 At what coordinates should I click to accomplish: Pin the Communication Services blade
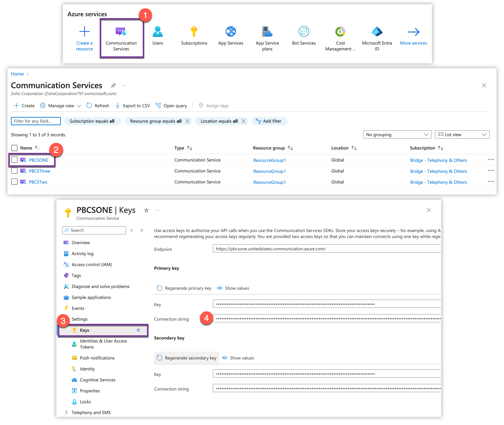(113, 86)
